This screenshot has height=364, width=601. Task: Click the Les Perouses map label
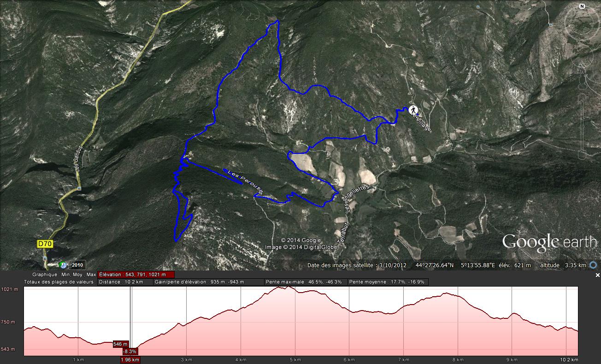[246, 182]
